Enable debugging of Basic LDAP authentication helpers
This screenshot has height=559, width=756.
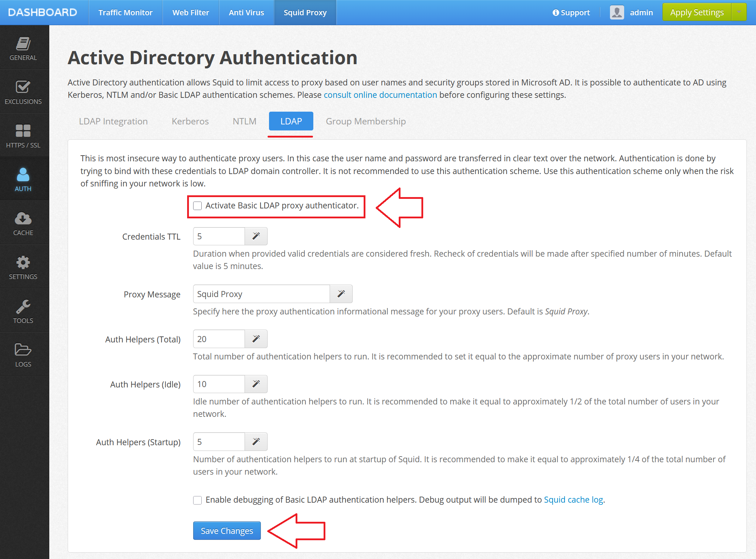(197, 500)
